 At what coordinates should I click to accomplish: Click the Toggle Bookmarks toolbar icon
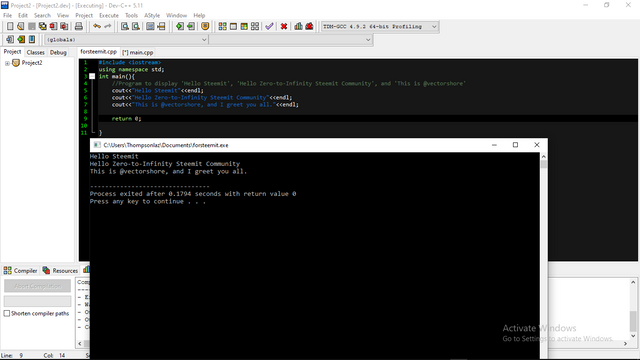click(21, 40)
